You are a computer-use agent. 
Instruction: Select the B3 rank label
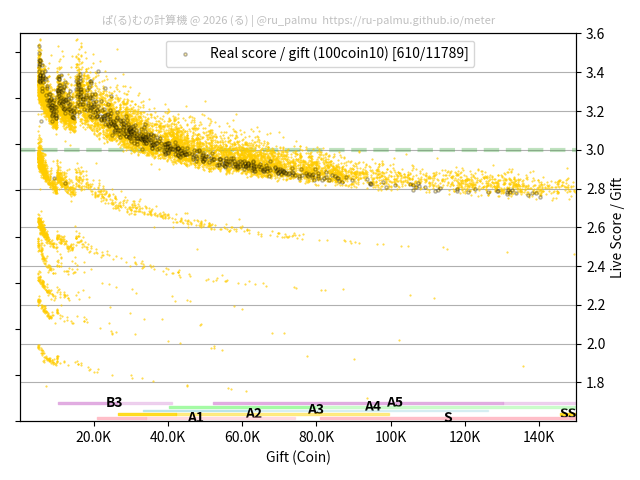pyautogui.click(x=114, y=403)
